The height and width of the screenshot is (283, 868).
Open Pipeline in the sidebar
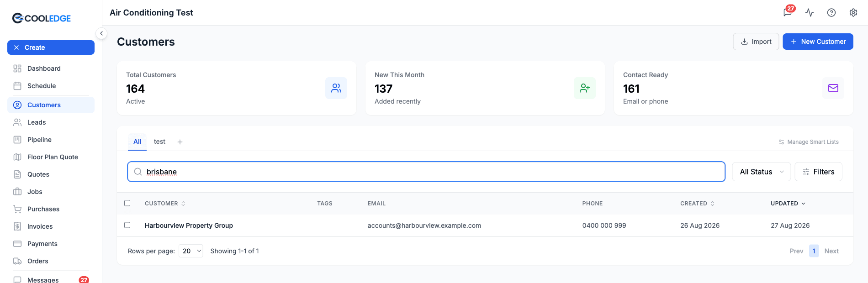pyautogui.click(x=51, y=140)
